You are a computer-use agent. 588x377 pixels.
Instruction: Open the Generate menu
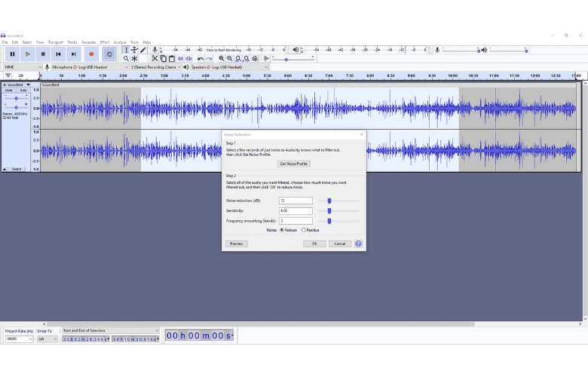88,42
